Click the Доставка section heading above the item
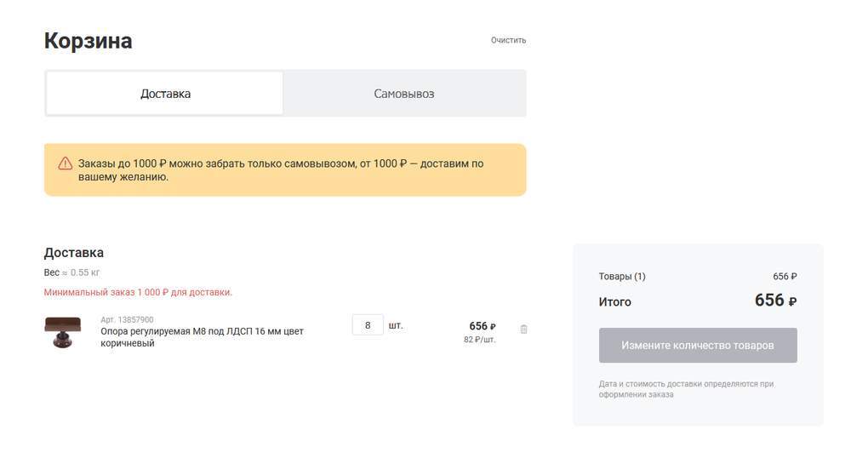 (74, 253)
